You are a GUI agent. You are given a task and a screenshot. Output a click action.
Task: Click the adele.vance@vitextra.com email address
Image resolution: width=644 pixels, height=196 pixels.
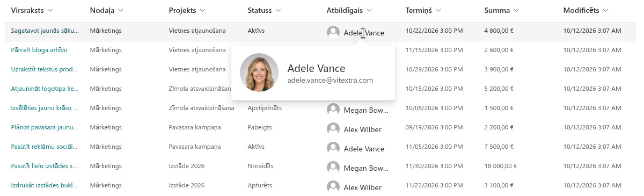330,80
